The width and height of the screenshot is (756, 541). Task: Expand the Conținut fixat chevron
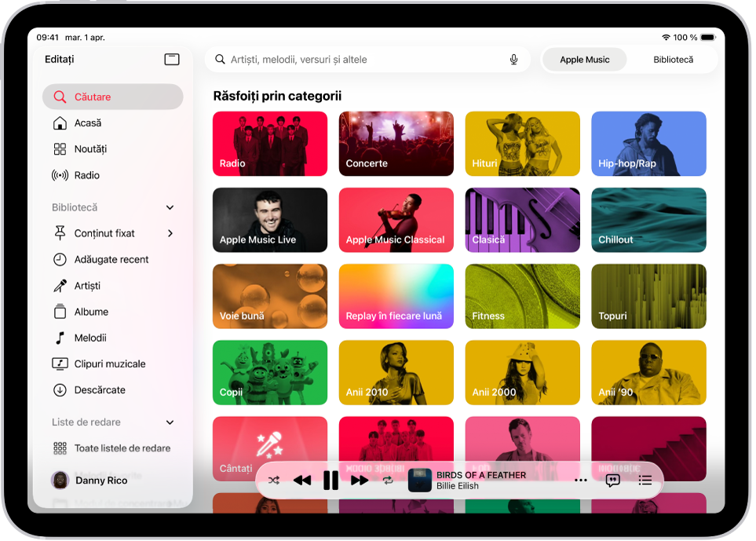[170, 233]
